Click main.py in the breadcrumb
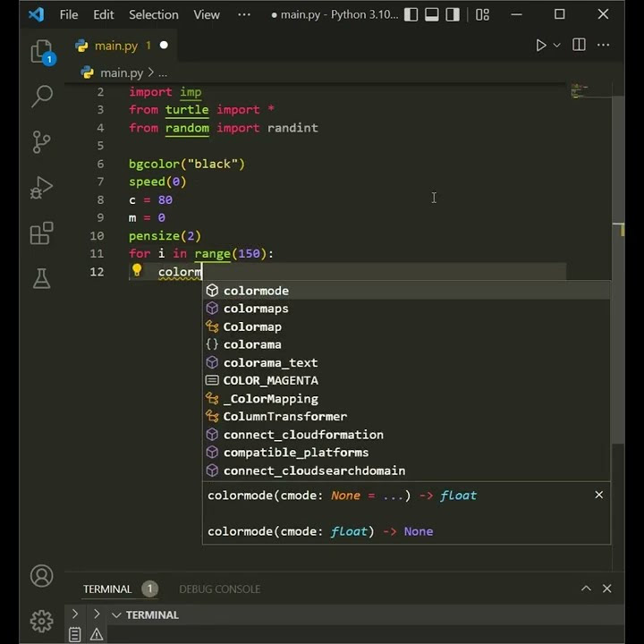644x644 pixels. (x=122, y=72)
